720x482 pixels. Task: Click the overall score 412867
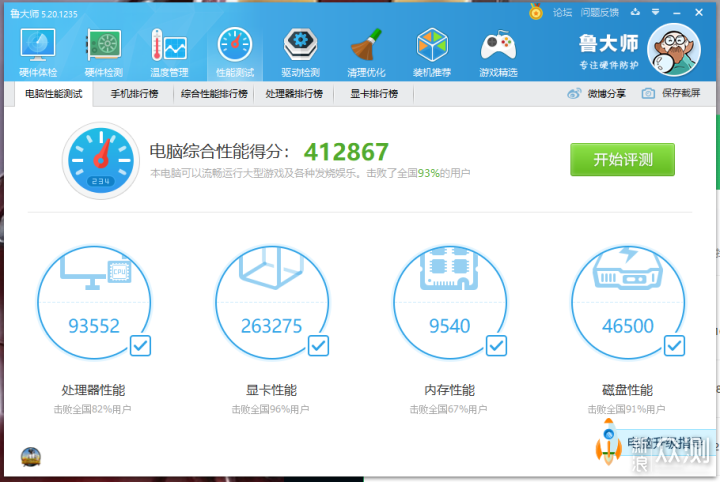[346, 152]
